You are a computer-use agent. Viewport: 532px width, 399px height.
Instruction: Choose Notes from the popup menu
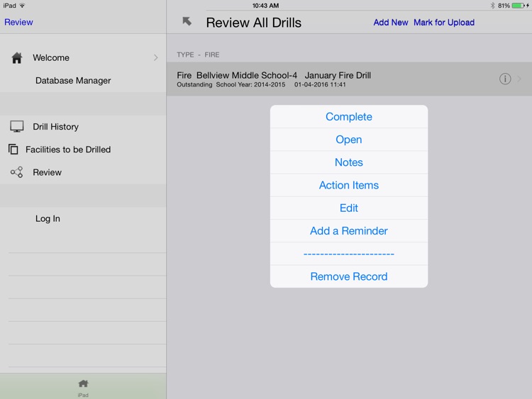(x=348, y=162)
